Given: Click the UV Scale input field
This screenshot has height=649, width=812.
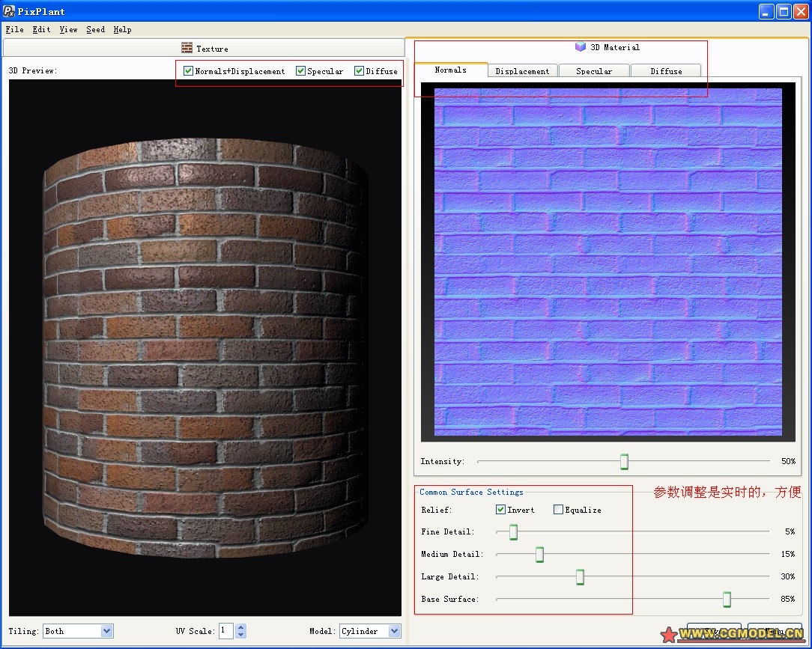Looking at the screenshot, I should pyautogui.click(x=225, y=631).
